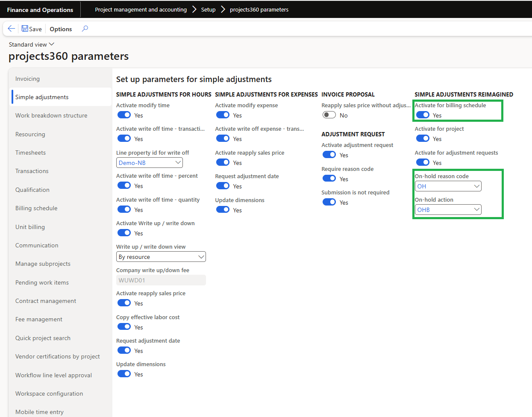Click Project management and accounting breadcrumb
The image size is (532, 417).
141,9
